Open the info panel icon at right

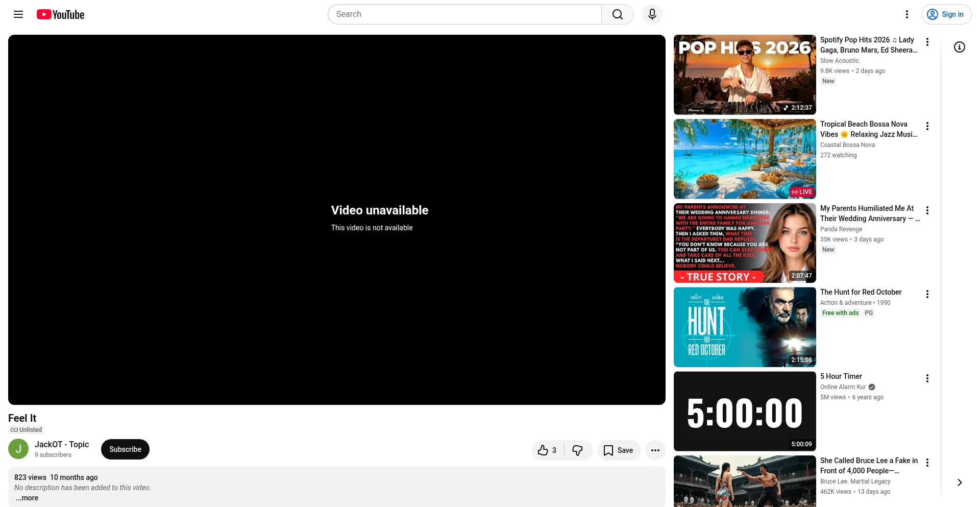click(960, 47)
